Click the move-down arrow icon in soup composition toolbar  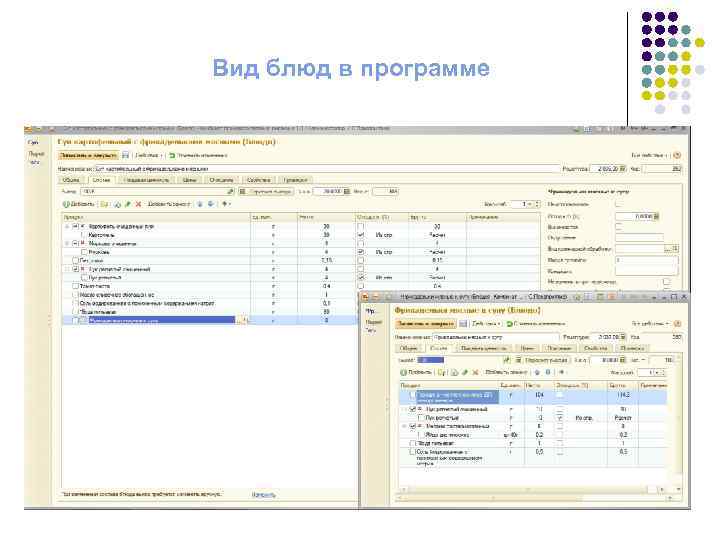[x=211, y=204]
